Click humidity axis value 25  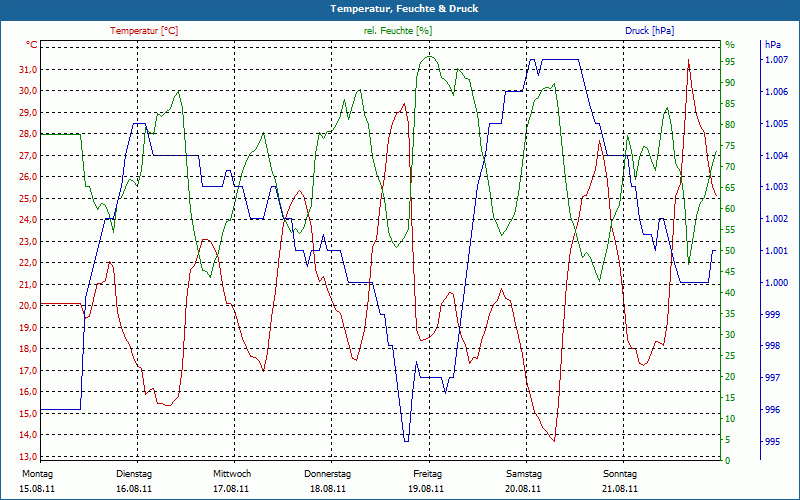[730, 356]
